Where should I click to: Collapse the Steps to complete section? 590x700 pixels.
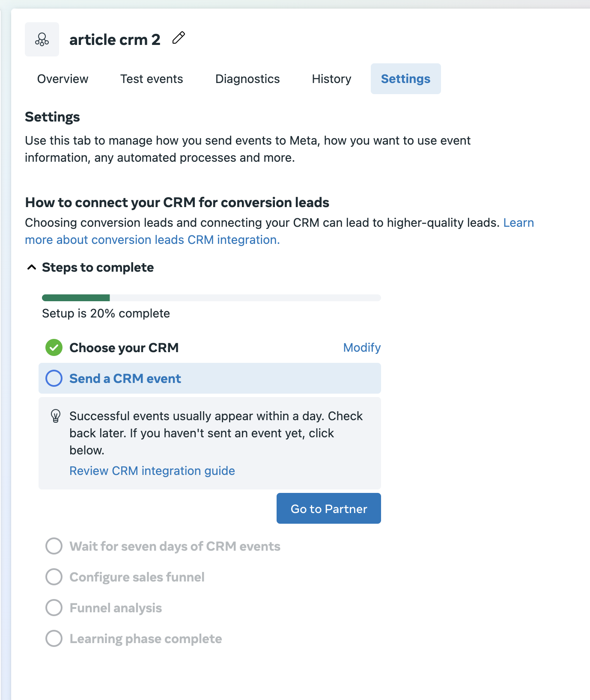pyautogui.click(x=32, y=267)
